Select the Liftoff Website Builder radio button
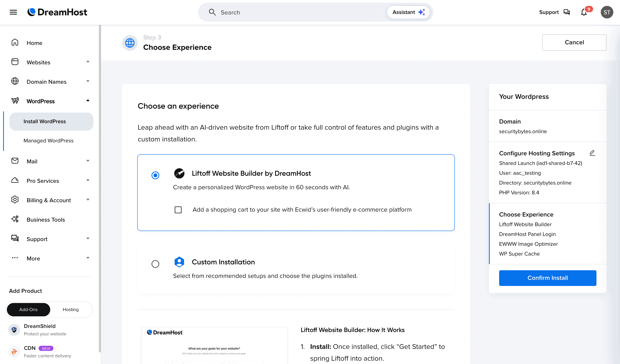 (155, 175)
